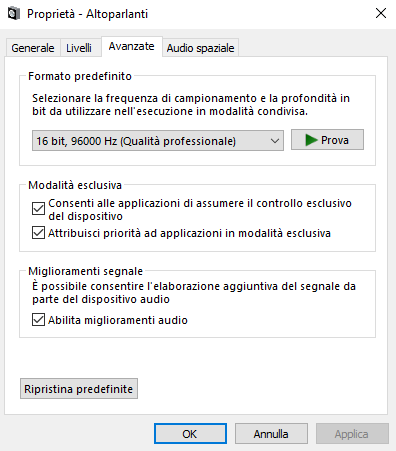Confirm settings with the OK button

(x=190, y=434)
